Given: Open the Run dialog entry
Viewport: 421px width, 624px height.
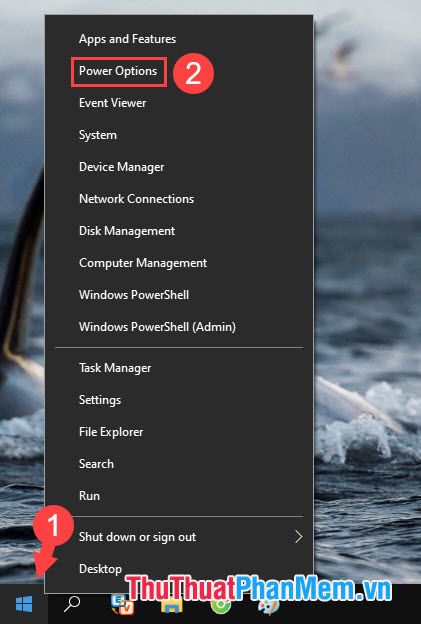Looking at the screenshot, I should [x=179, y=496].
